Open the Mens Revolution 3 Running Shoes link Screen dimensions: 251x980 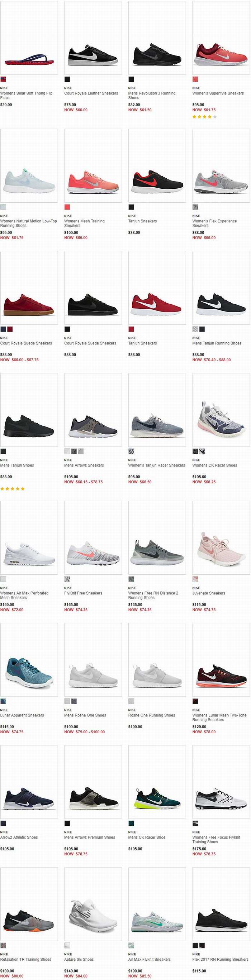(152, 96)
